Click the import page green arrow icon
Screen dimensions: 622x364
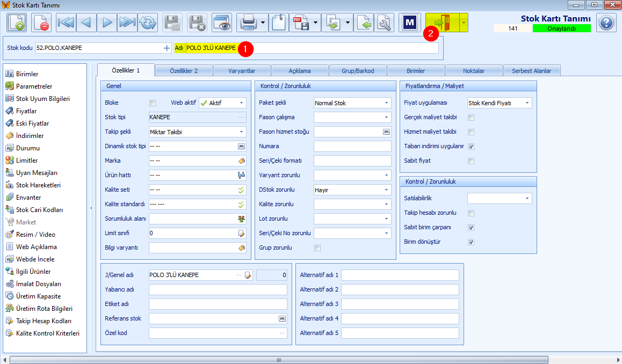(364, 23)
